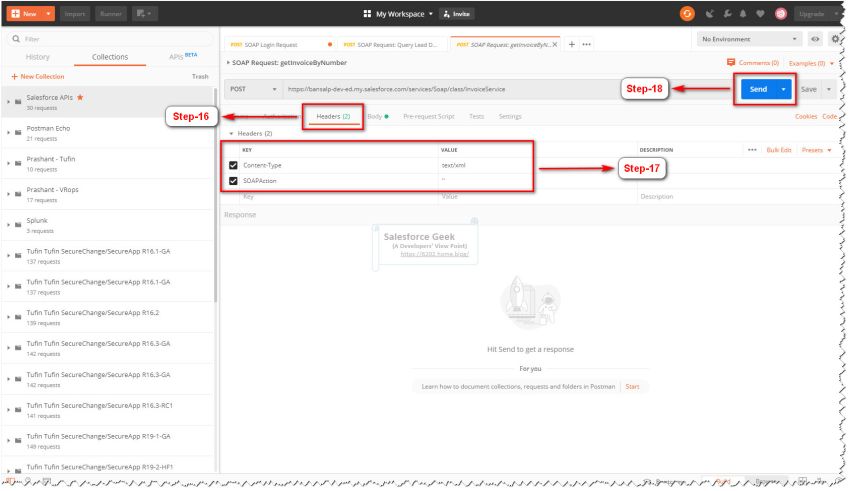Open the Trash link
Viewport: 850px width, 491px height.
click(200, 77)
